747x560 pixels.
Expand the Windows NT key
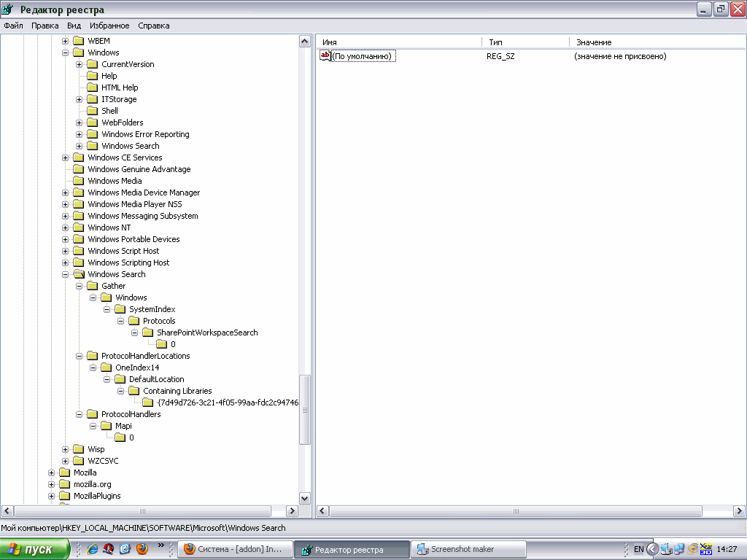66,227
